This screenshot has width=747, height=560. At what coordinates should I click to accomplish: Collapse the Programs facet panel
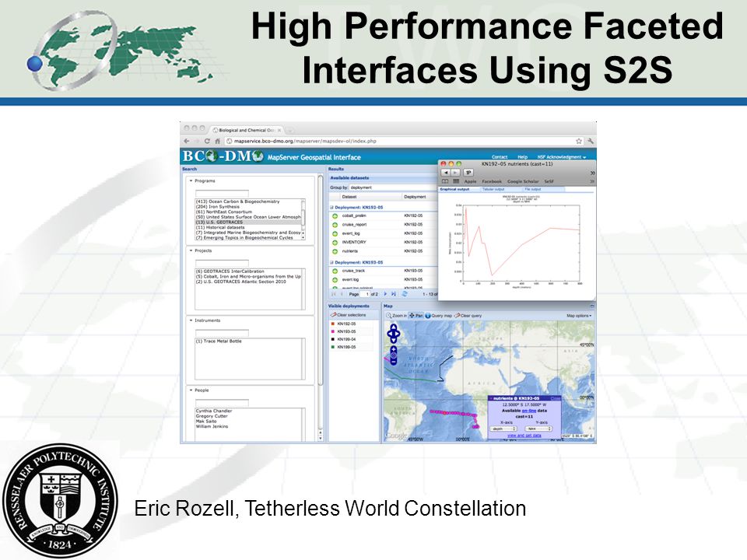tap(191, 181)
